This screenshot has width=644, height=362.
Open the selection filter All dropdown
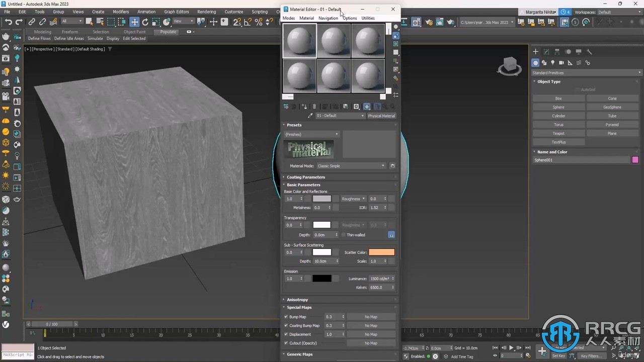point(72,21)
